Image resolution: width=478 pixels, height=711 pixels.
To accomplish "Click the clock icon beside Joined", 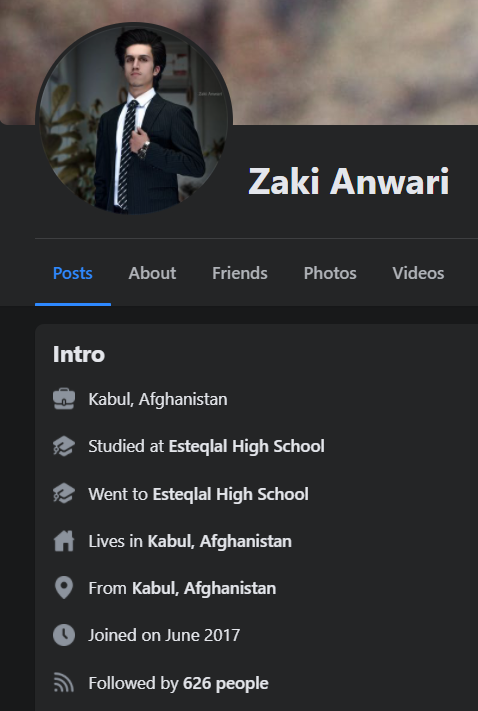I will 64,635.
